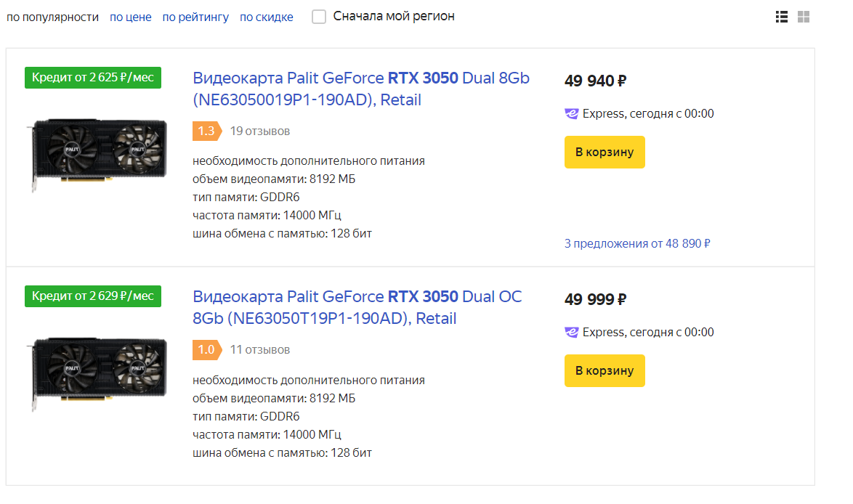Open '3 предложения от 48 890 ₽' link

click(x=637, y=243)
